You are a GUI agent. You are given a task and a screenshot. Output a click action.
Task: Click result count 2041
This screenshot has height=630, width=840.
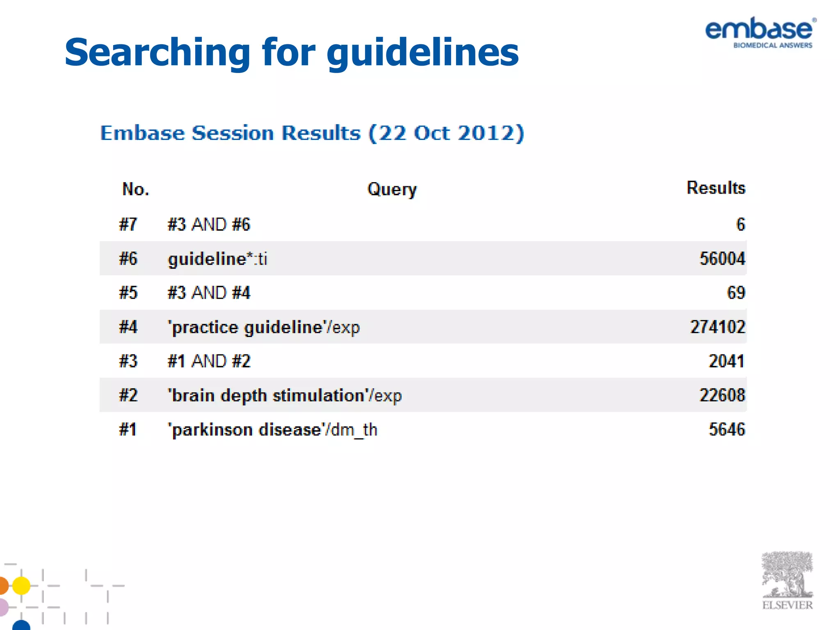click(x=727, y=361)
